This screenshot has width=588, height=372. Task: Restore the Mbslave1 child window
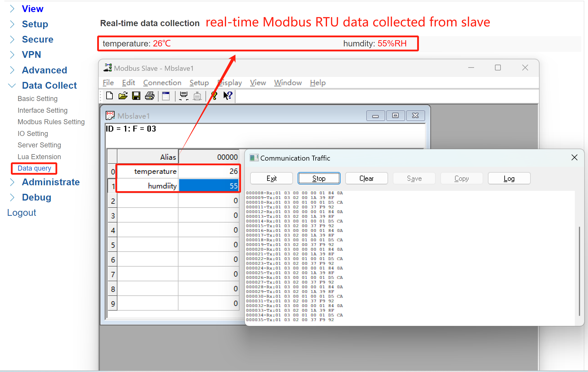click(395, 116)
